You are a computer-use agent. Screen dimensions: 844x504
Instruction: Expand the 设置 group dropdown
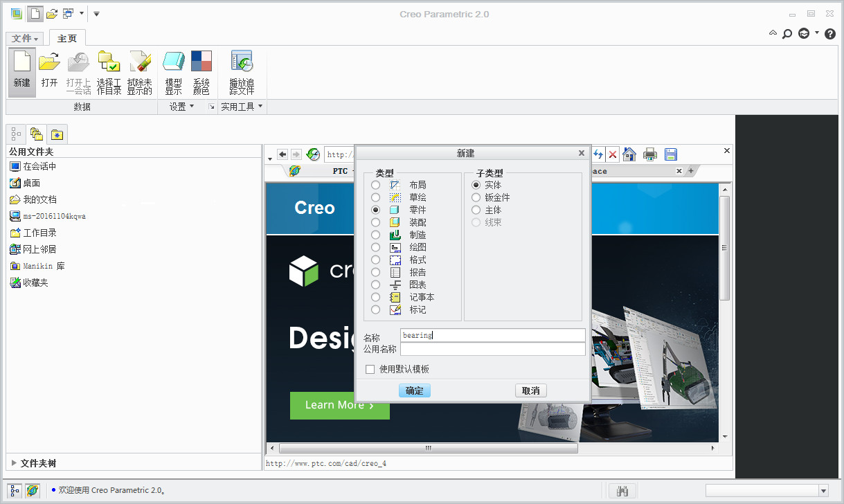pyautogui.click(x=182, y=107)
